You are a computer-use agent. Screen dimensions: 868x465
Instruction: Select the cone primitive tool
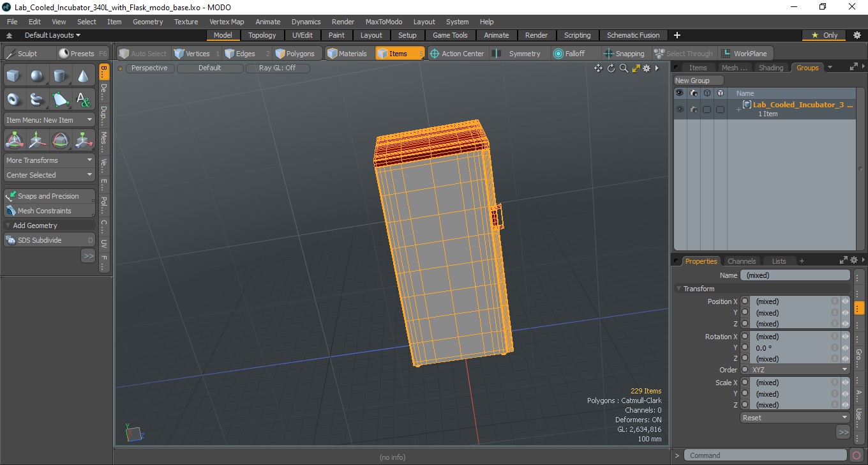[x=84, y=77]
